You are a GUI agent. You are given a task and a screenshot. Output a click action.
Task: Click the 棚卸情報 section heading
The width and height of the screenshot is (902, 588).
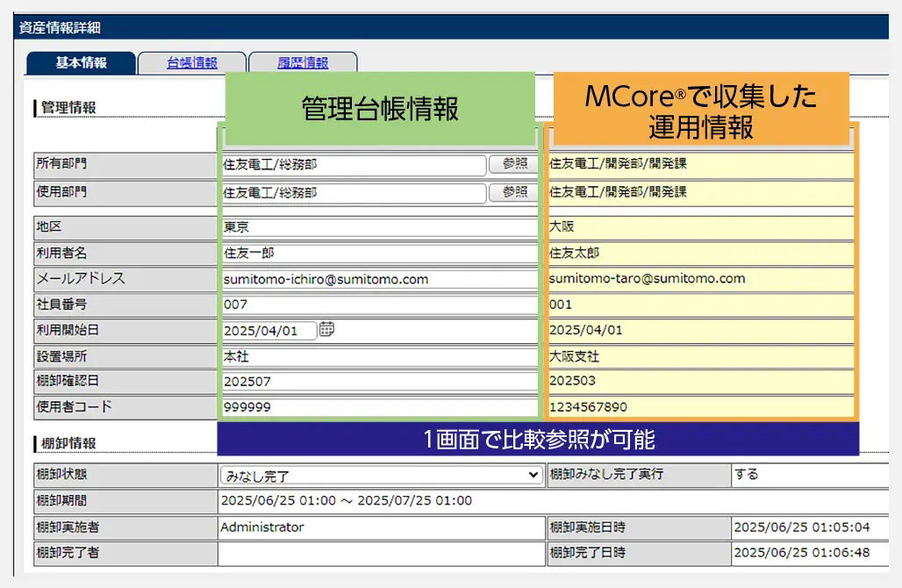68,443
